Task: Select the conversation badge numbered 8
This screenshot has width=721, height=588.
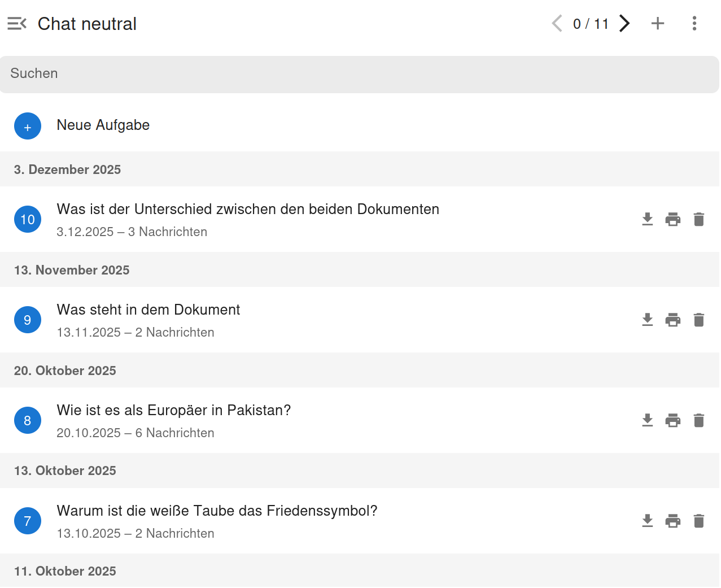Action: click(28, 420)
